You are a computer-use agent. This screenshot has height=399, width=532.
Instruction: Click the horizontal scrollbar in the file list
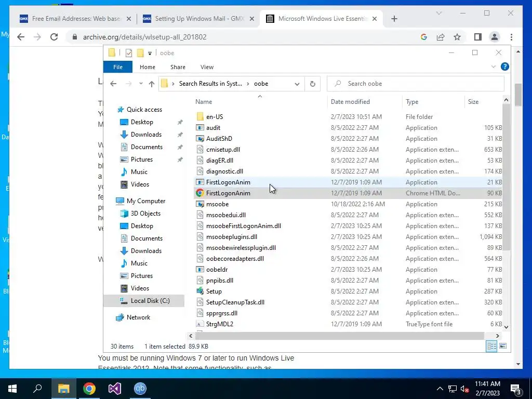339,336
